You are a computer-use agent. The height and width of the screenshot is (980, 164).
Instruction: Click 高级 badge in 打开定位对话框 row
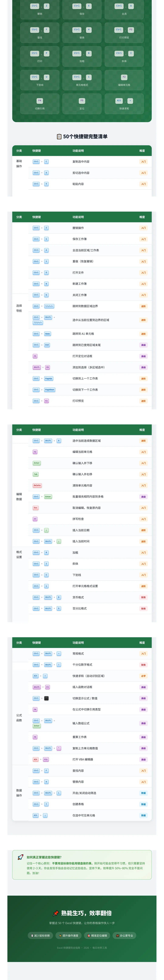143,356
